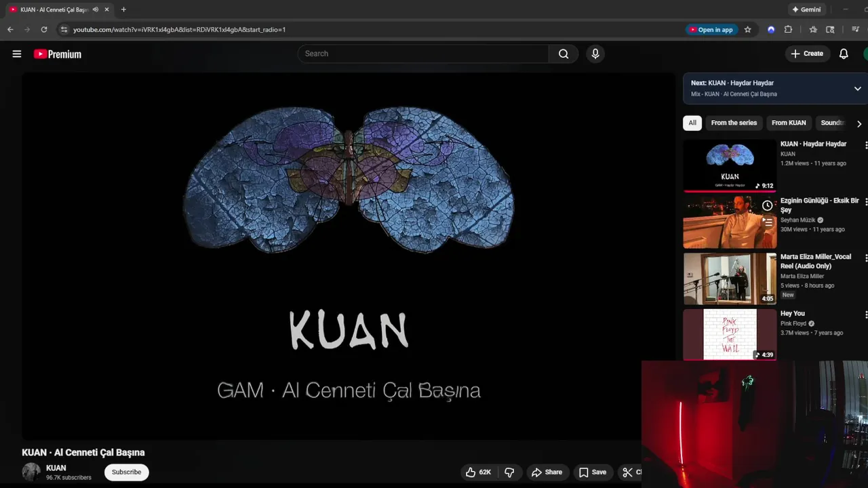Bookmark this page with star icon
Viewport: 868px width, 488px height.
(x=748, y=30)
